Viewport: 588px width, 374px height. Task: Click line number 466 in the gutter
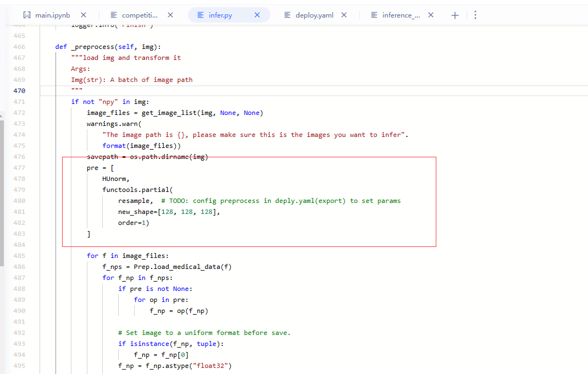pos(19,47)
